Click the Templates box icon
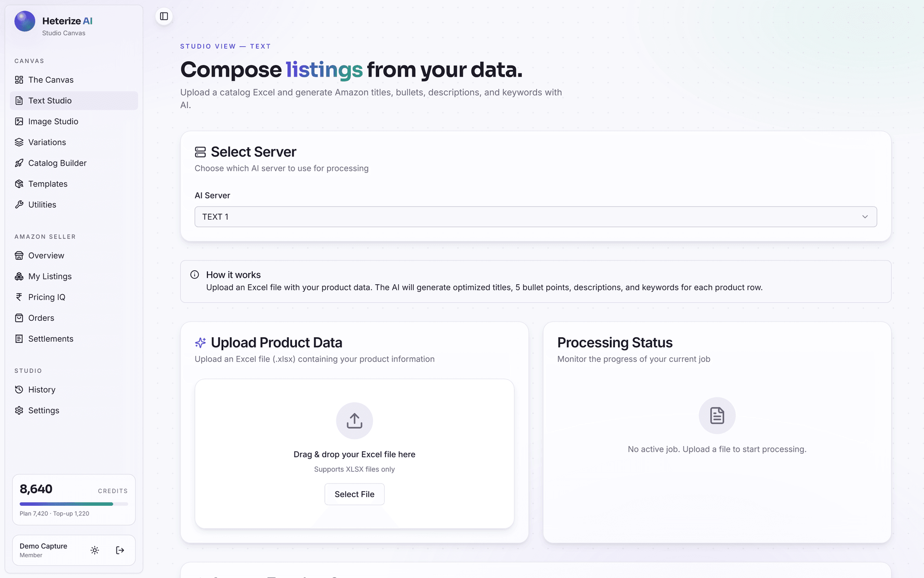Image resolution: width=924 pixels, height=578 pixels. (19, 184)
